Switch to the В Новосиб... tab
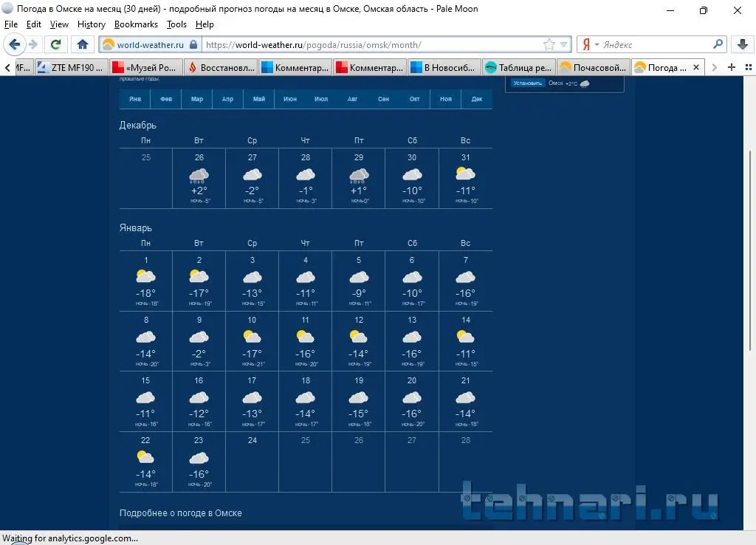This screenshot has height=545, width=756. (x=444, y=67)
